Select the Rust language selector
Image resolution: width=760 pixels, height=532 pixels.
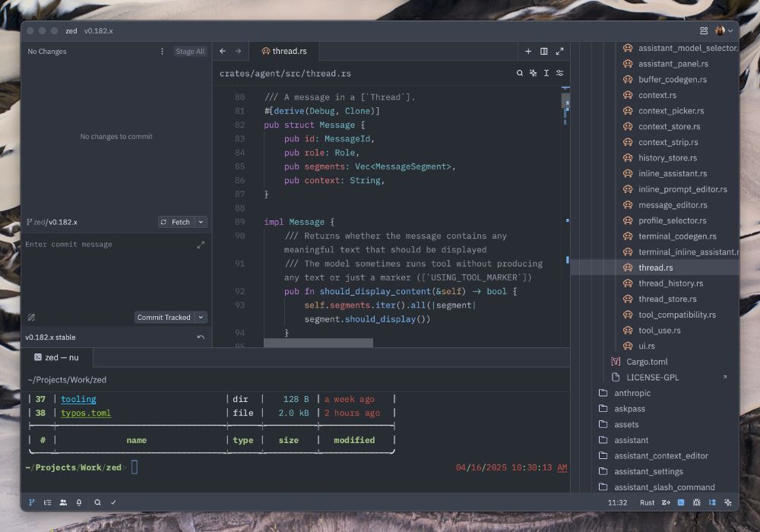coord(647,502)
